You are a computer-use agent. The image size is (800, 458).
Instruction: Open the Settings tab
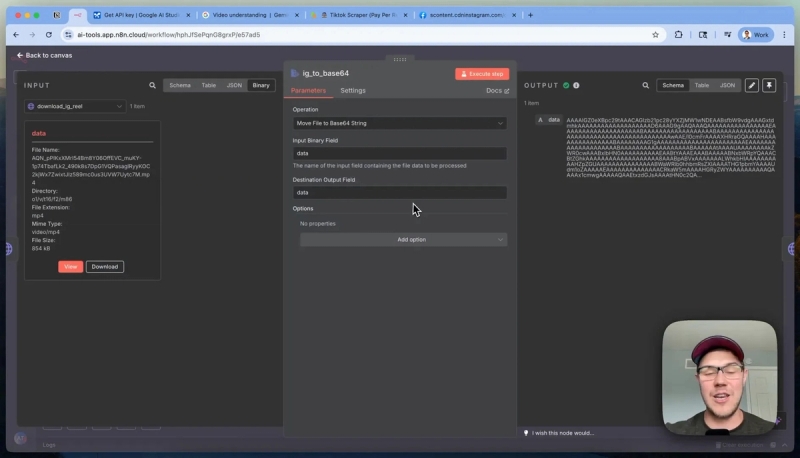353,91
